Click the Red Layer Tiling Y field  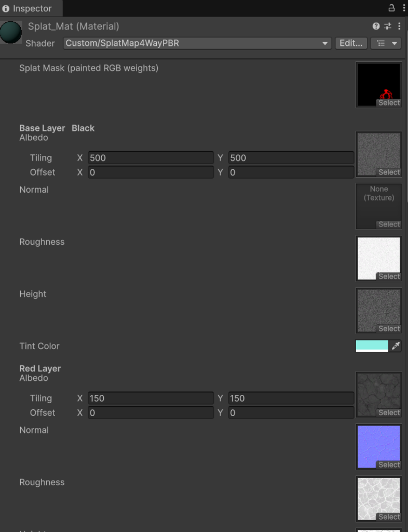click(291, 398)
